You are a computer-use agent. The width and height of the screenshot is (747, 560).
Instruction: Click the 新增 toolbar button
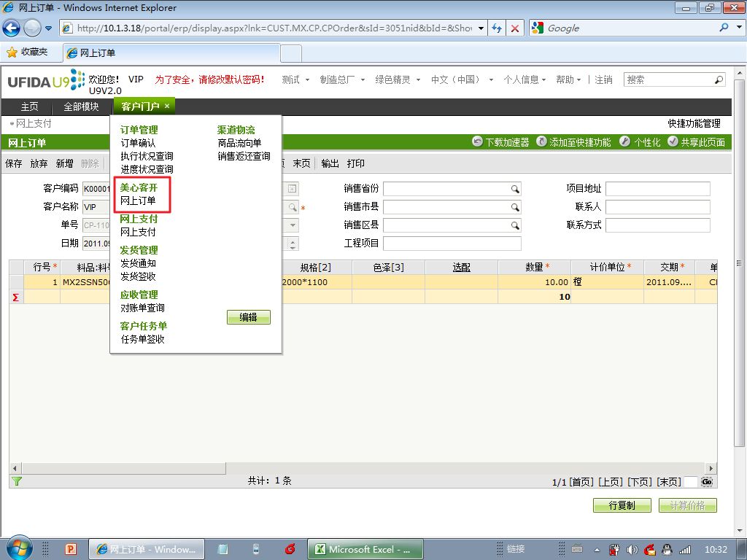(64, 163)
